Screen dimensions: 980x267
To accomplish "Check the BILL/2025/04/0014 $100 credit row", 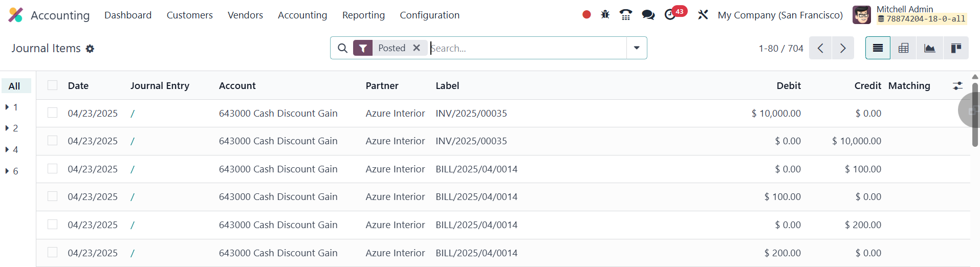I will (x=52, y=169).
